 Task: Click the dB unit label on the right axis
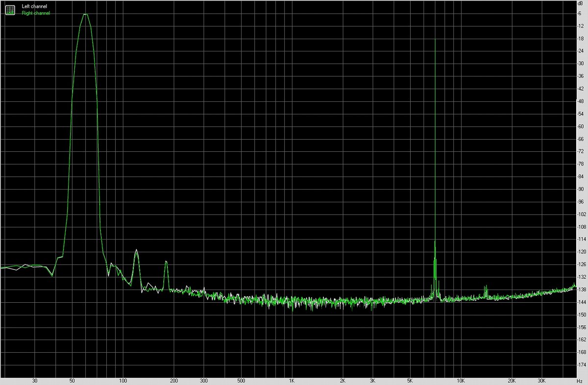point(581,4)
